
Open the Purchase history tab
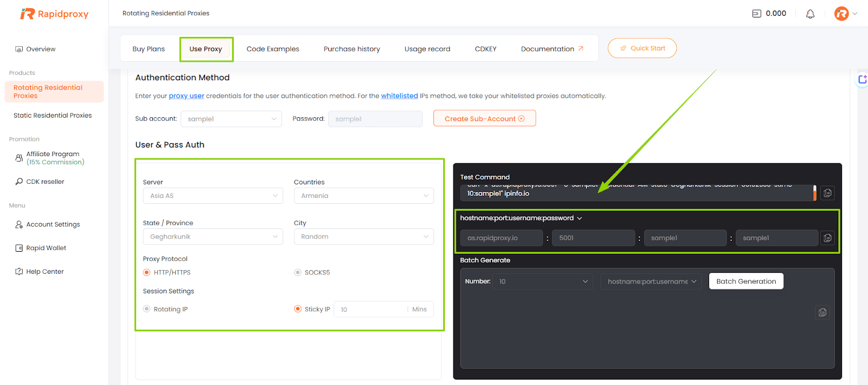[x=352, y=49]
